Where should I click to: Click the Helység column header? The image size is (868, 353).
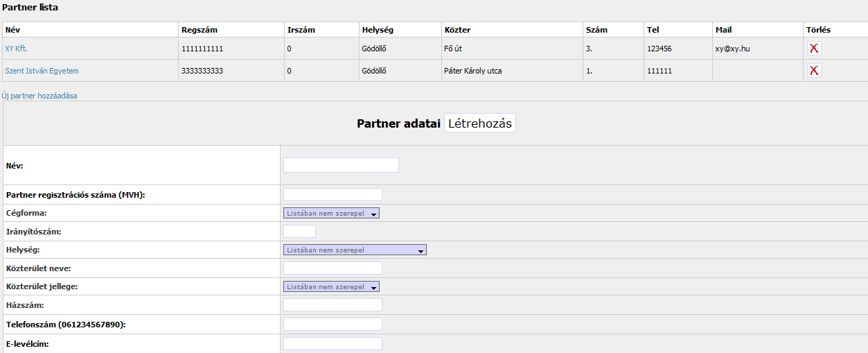click(400, 30)
